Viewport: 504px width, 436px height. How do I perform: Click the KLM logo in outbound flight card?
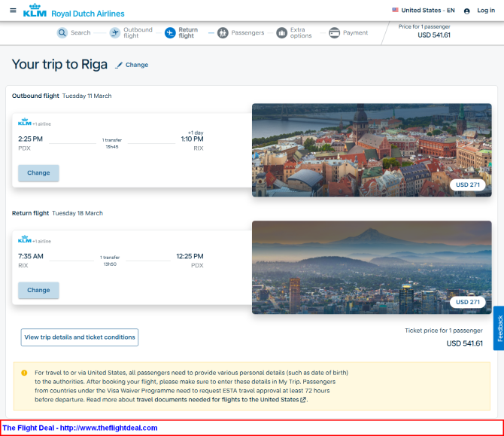[x=25, y=122]
